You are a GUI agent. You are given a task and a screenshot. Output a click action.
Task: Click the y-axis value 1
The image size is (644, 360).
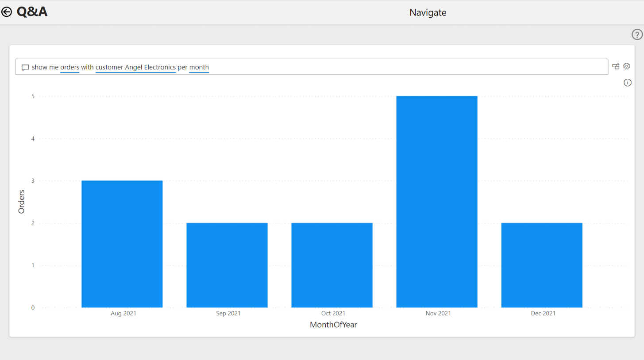(33, 265)
